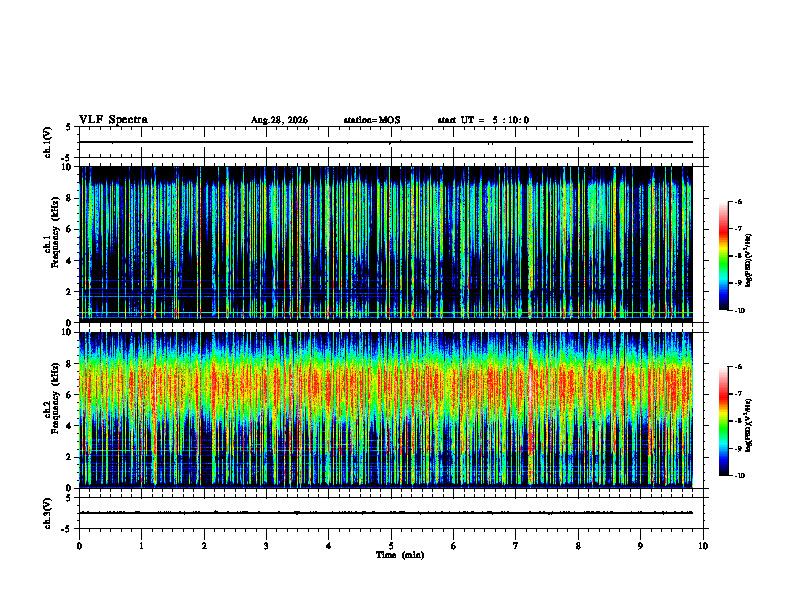Click the station=MOS label
This screenshot has height=612, width=792.
372,120
